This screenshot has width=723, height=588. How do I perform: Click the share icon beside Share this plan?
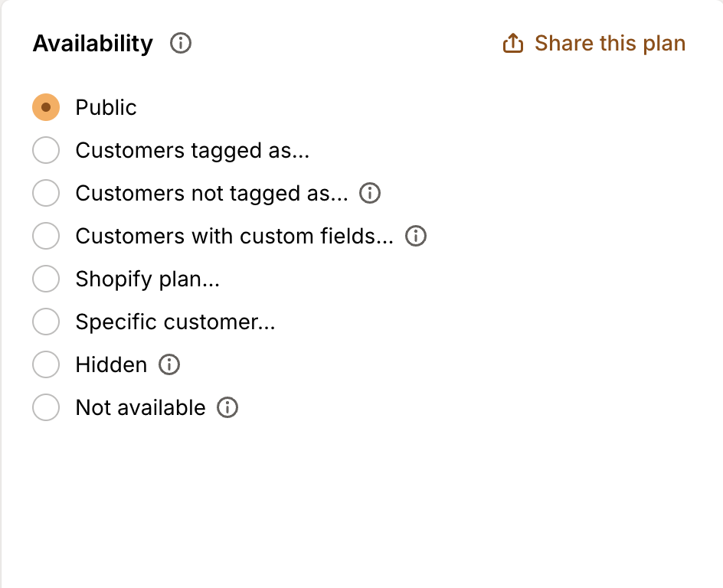(512, 44)
